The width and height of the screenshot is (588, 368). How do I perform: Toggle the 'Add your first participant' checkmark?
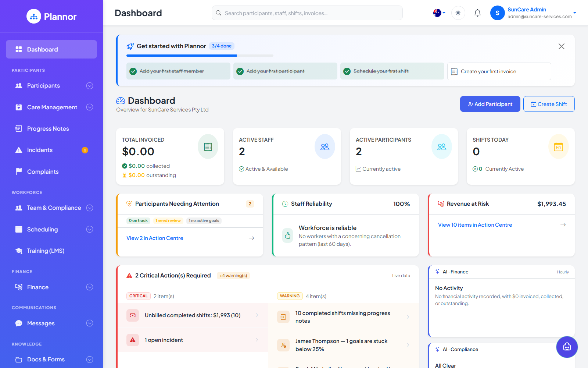pyautogui.click(x=240, y=71)
